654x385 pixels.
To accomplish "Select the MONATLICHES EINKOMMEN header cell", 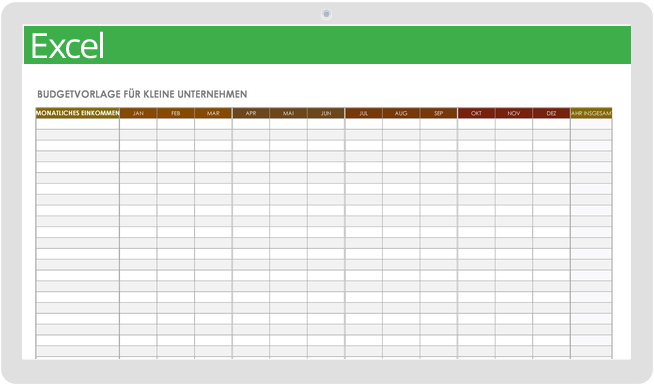I will click(78, 113).
